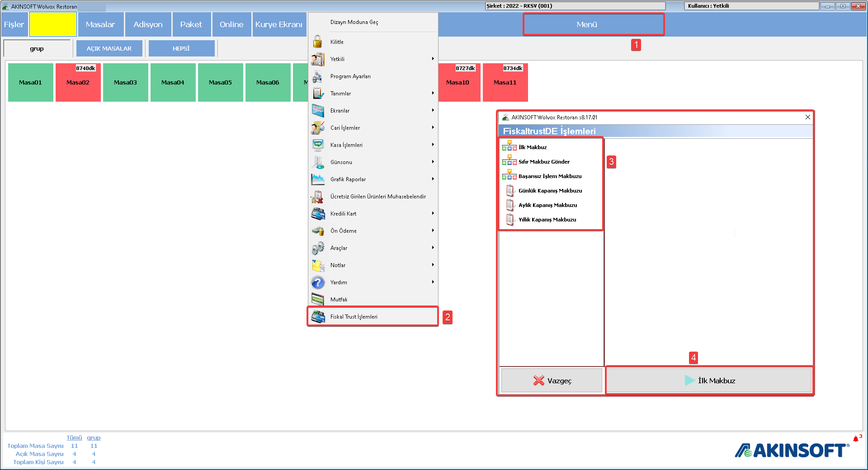Switch to the Online tab
The height and width of the screenshot is (470, 868).
point(231,24)
